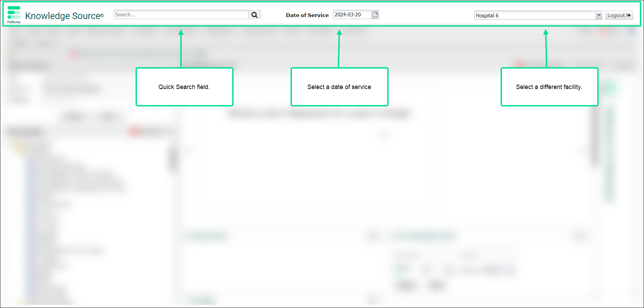
Task: Click the FinThrive logo icon
Action: coord(14,13)
